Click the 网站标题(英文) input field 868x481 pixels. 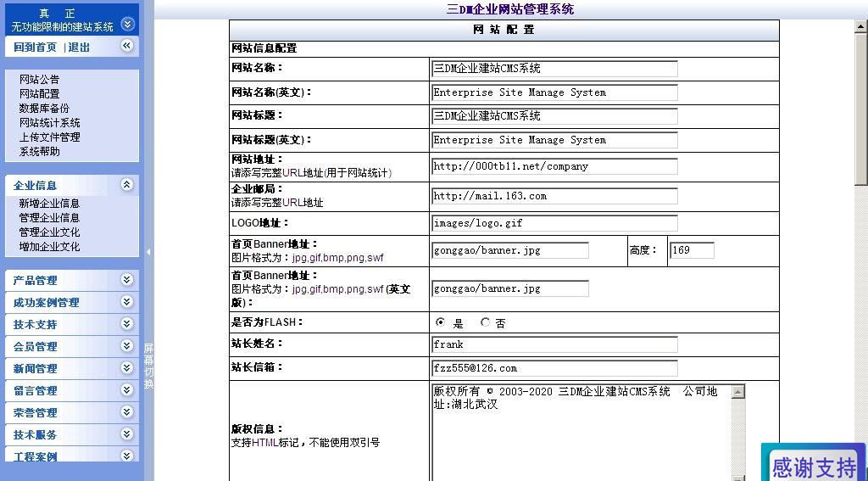tap(554, 140)
